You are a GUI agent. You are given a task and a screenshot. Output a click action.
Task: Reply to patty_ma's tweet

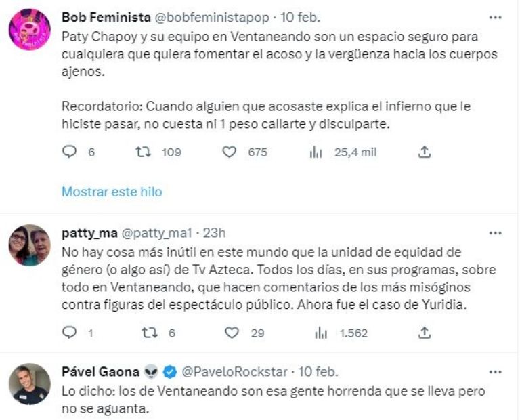coord(70,333)
